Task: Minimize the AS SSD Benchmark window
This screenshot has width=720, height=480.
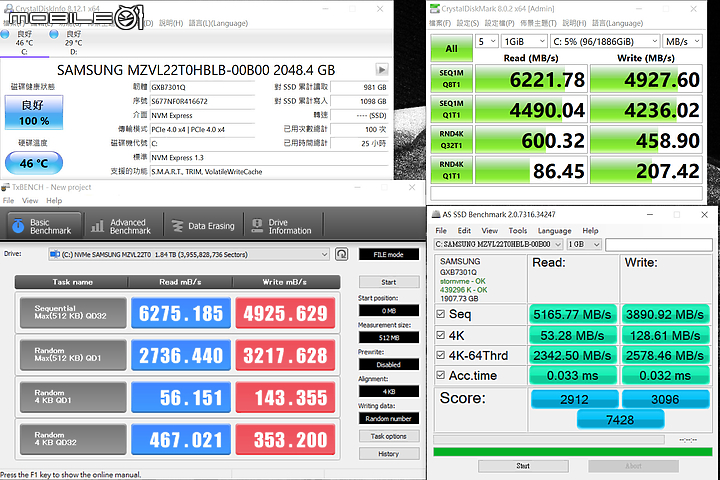Action: (650, 215)
